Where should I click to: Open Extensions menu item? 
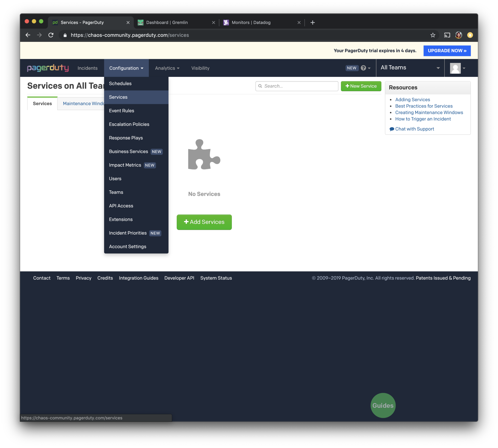[136, 219]
